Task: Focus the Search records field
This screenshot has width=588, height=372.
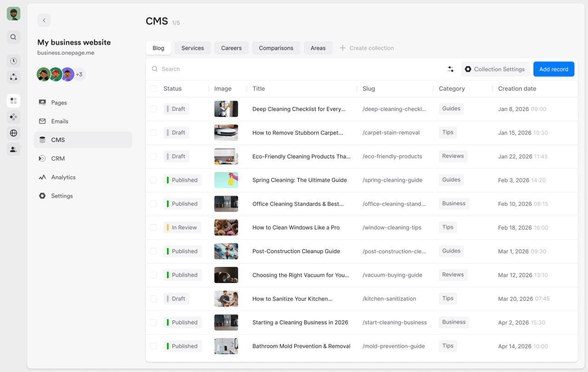Action: [294, 69]
